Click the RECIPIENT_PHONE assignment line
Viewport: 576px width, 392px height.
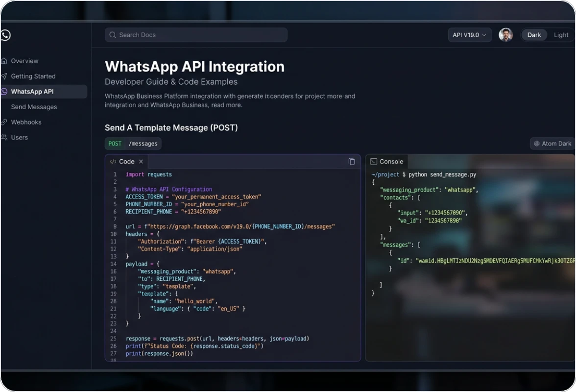[173, 212]
